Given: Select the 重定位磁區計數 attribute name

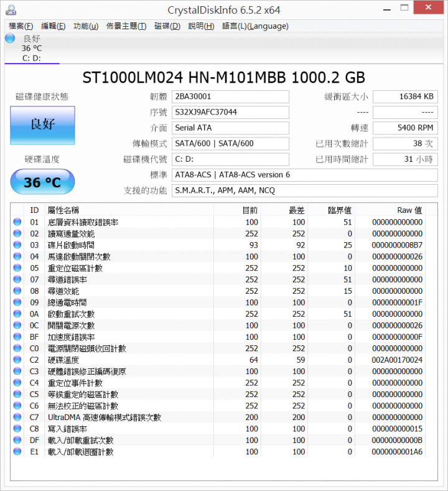Looking at the screenshot, I should (x=75, y=268).
